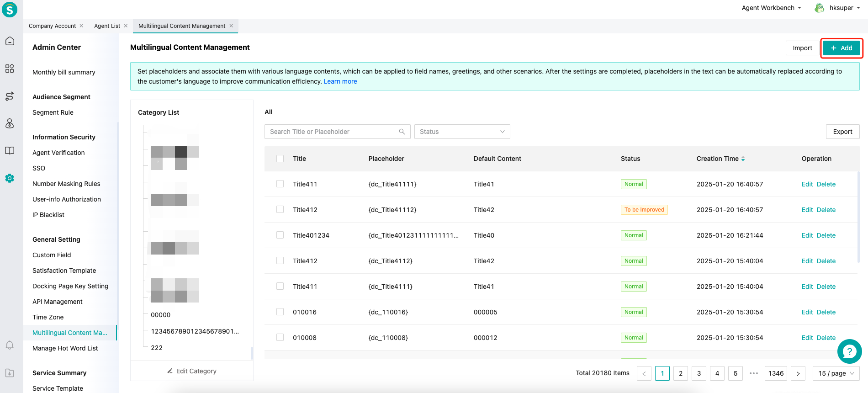Switch to Company Account tab

click(x=52, y=26)
